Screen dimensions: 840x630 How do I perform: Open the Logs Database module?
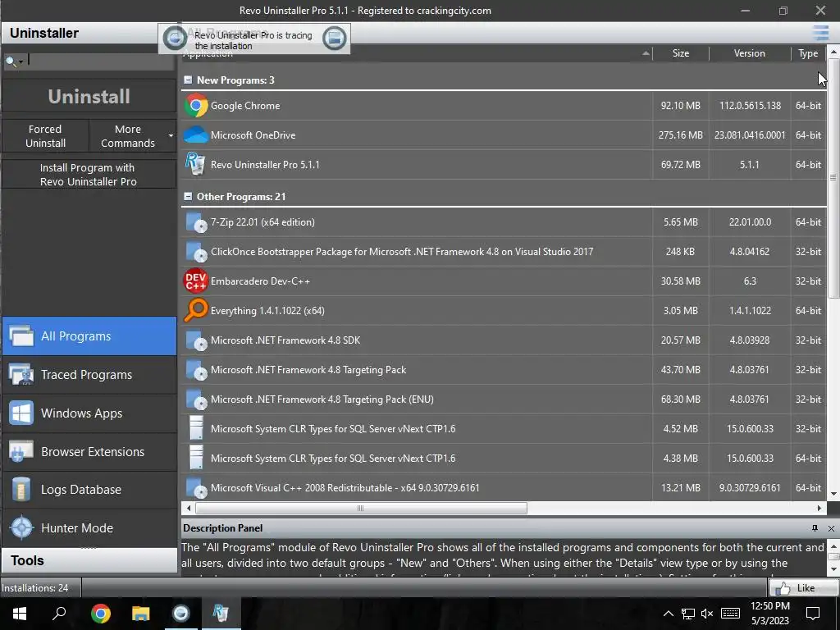(x=89, y=490)
